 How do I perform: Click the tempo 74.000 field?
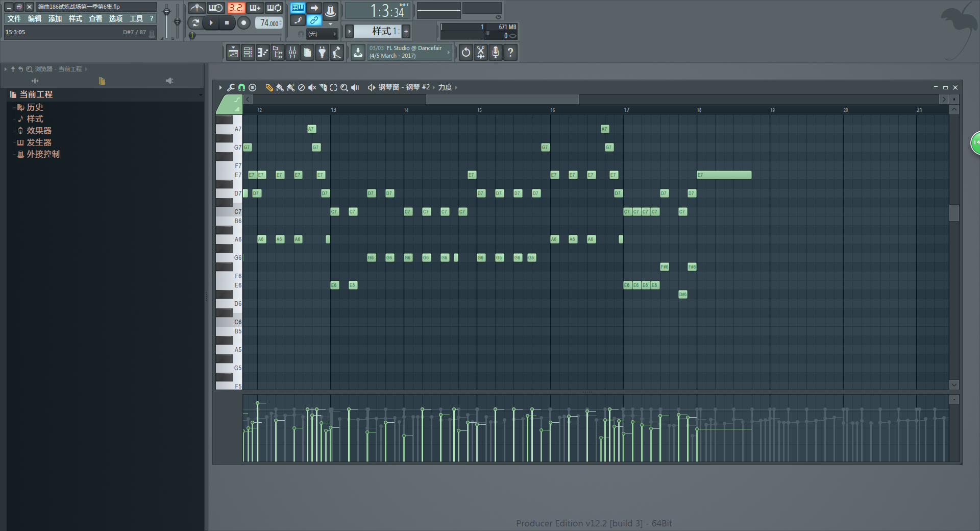tap(269, 23)
